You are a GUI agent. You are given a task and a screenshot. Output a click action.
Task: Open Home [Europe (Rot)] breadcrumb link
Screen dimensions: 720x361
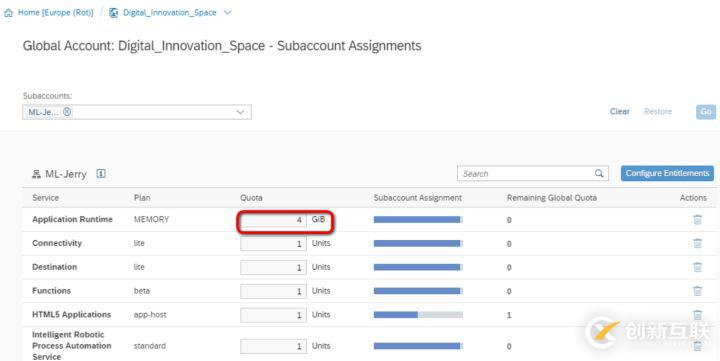(55, 13)
